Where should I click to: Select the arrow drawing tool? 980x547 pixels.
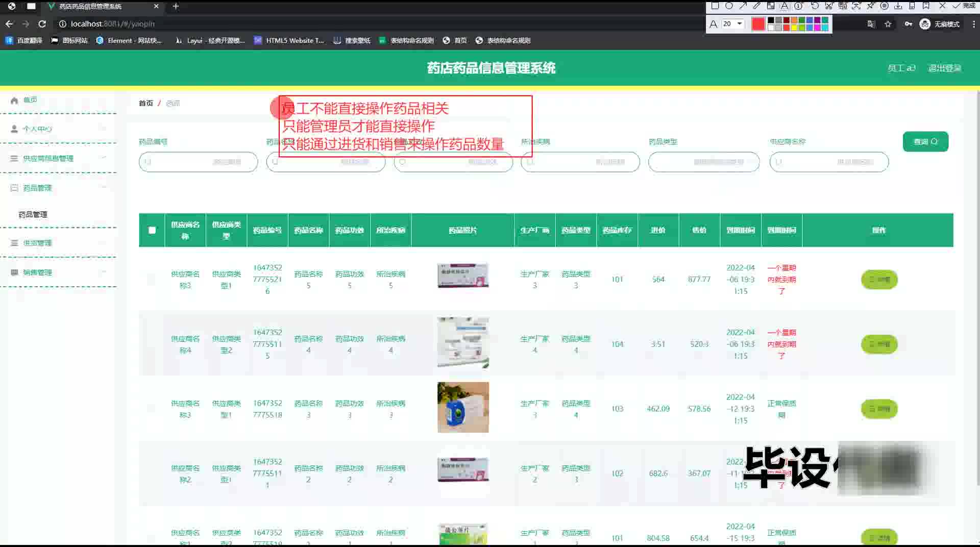coord(743,6)
